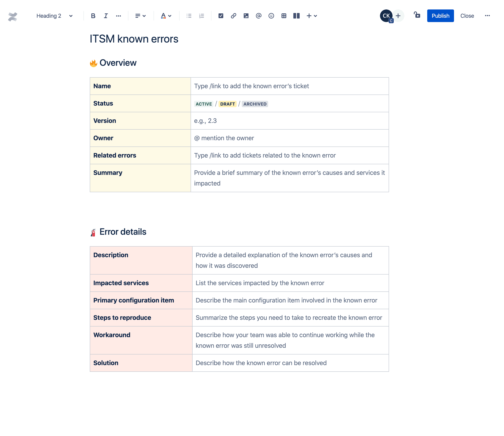Click the mention (@) insert icon

pos(258,16)
